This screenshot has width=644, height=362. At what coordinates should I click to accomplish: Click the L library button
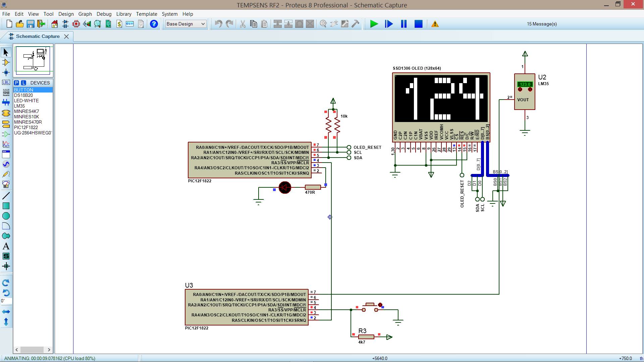(x=23, y=83)
